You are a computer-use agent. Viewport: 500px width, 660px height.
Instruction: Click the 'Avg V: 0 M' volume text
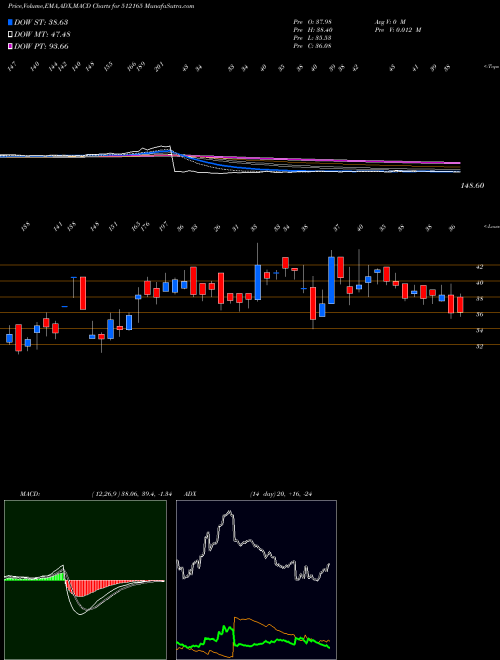coord(390,22)
